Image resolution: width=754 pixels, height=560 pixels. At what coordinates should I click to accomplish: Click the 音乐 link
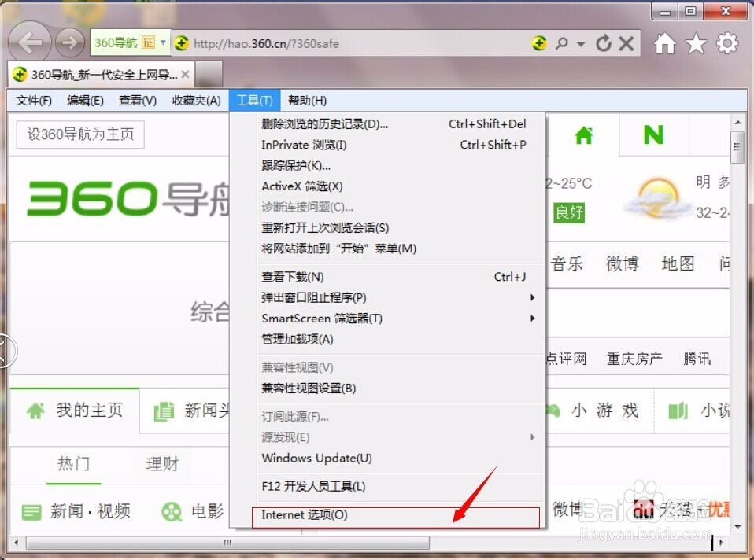[567, 264]
